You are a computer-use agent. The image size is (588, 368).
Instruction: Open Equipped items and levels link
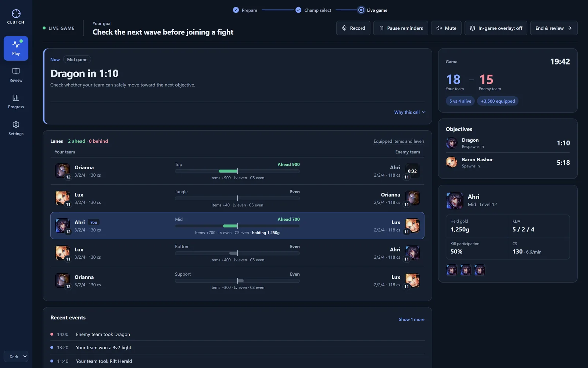399,141
